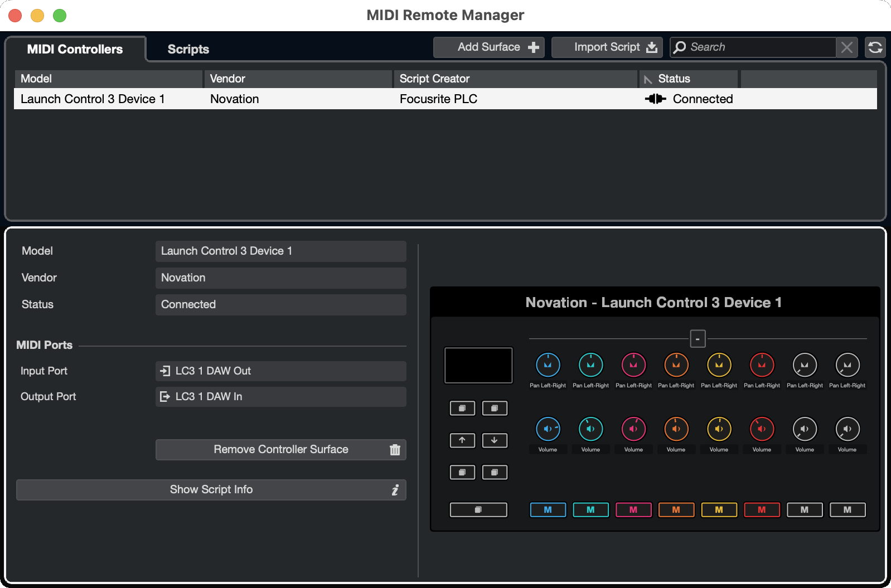Open the Output Port LC3 1 DAW In dropdown
Screen dimensions: 891x588
pyautogui.click(x=280, y=397)
